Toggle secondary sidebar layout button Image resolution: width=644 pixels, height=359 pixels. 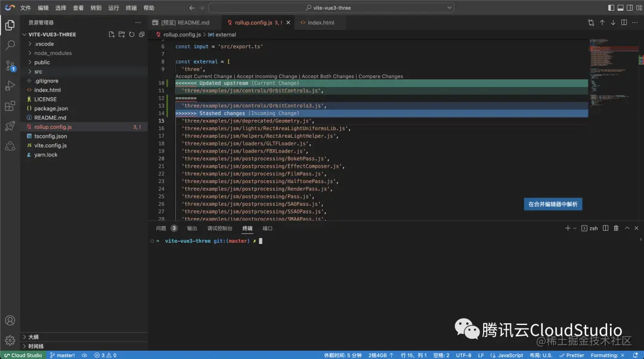[x=630, y=8]
